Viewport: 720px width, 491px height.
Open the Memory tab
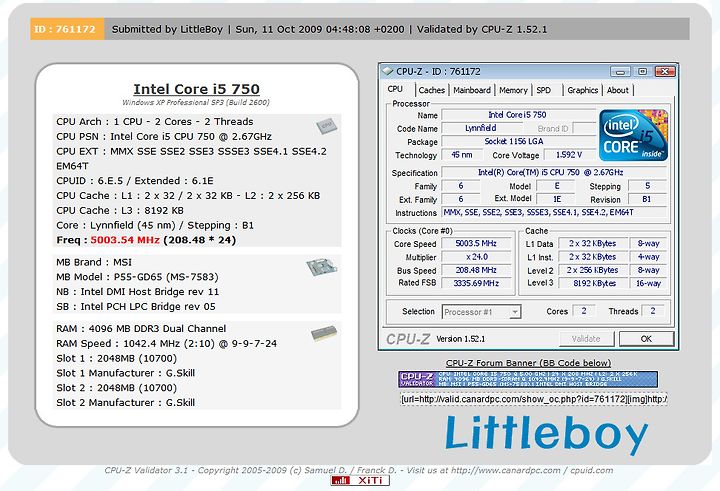(x=513, y=90)
